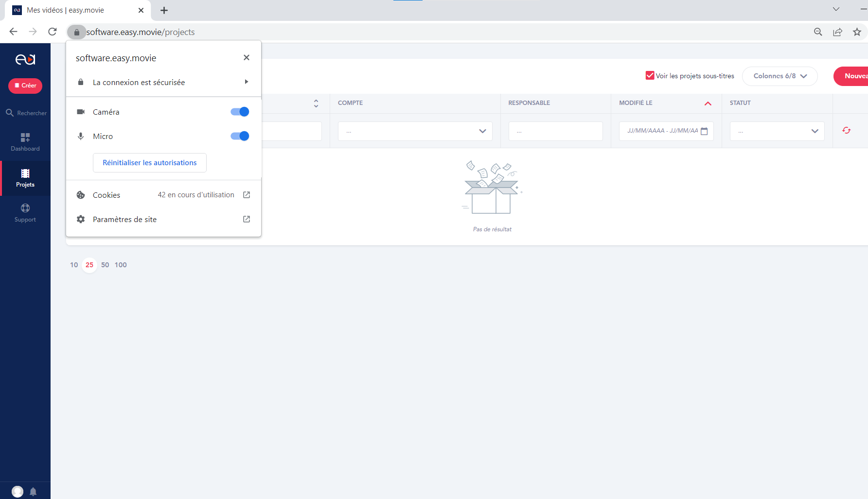This screenshot has height=499, width=868.
Task: Bookmark this page with star icon
Action: [x=857, y=32]
